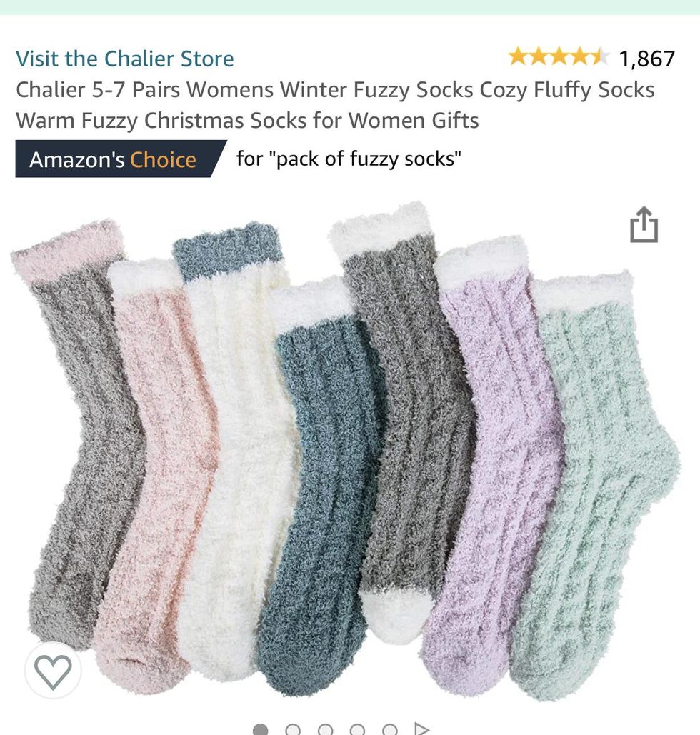Open the product video using the play triangle
The height and width of the screenshot is (735, 700).
[421, 729]
